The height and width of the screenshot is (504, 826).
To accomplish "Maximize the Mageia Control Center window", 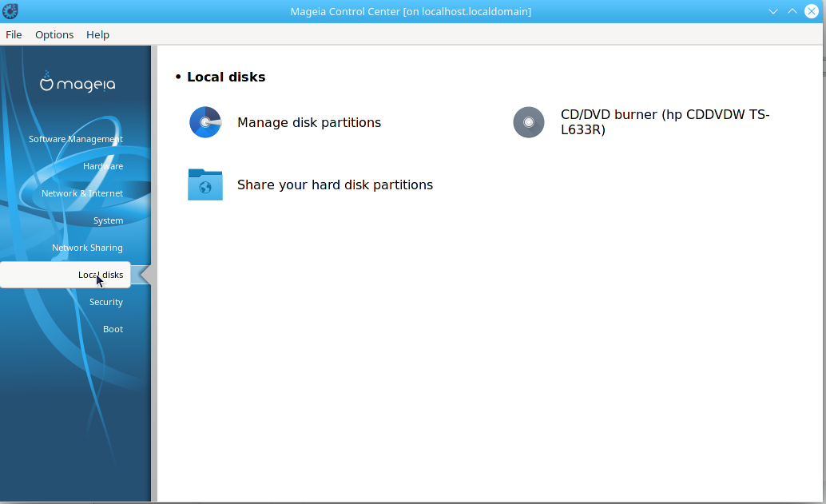I will (x=792, y=11).
